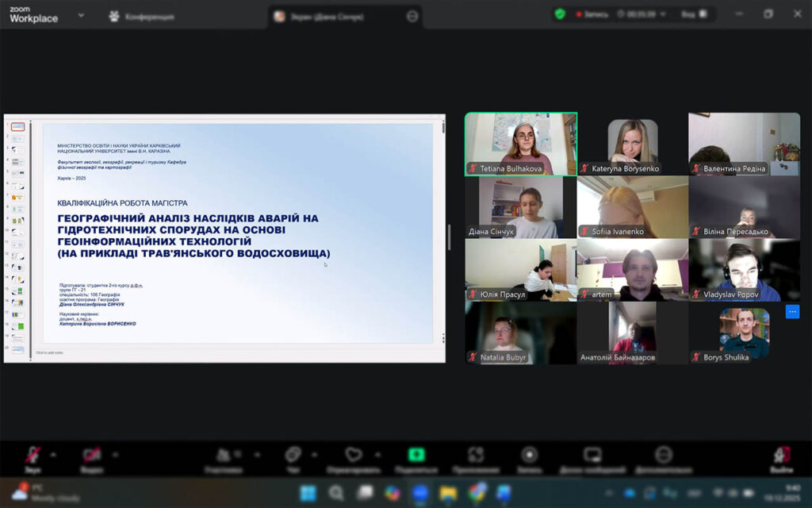Open the Reactions menu
This screenshot has width=812, height=508.
pos(354,456)
